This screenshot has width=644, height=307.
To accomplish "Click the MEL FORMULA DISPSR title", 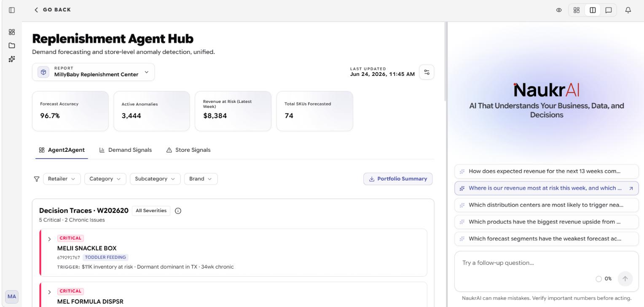I will tap(90, 302).
